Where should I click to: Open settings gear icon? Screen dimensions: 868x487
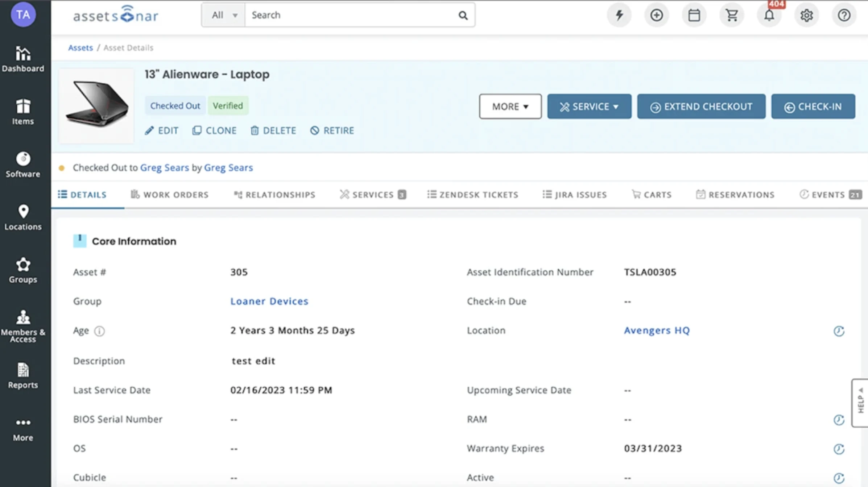point(806,15)
